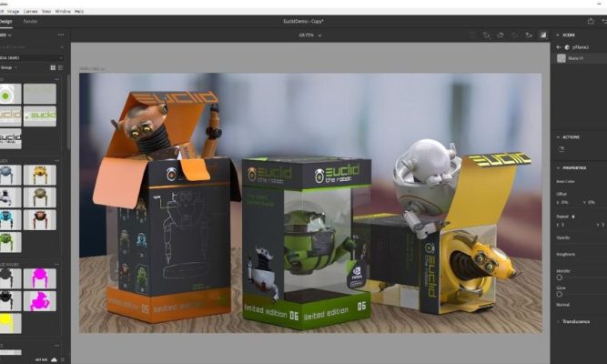This screenshot has height=364, width=607.
Task: Switch to list view in assets panel
Action: pos(61,67)
